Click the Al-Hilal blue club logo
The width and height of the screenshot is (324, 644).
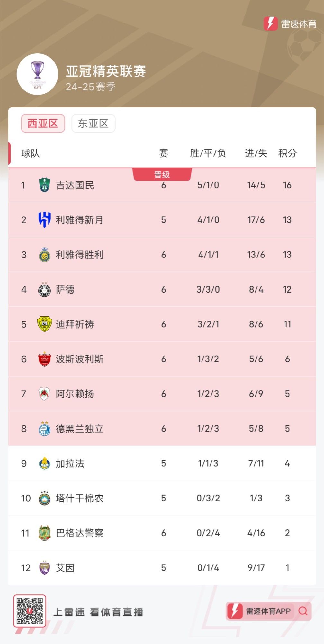44,220
